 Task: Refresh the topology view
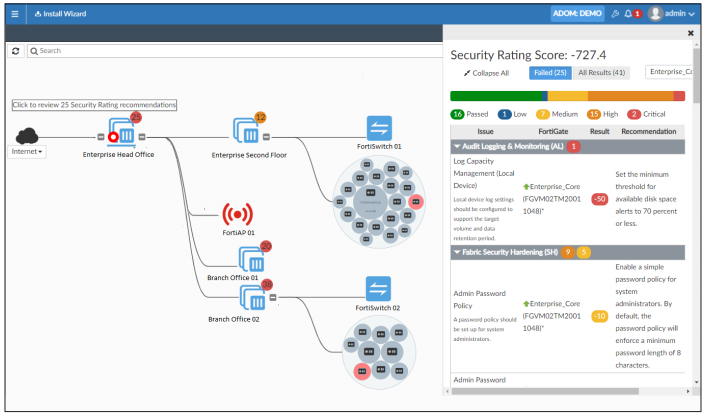click(x=16, y=51)
